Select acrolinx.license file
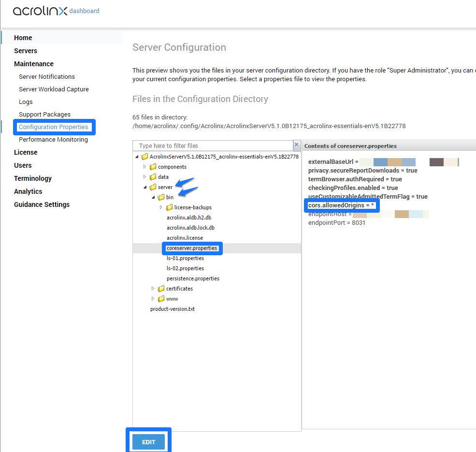 [185, 238]
